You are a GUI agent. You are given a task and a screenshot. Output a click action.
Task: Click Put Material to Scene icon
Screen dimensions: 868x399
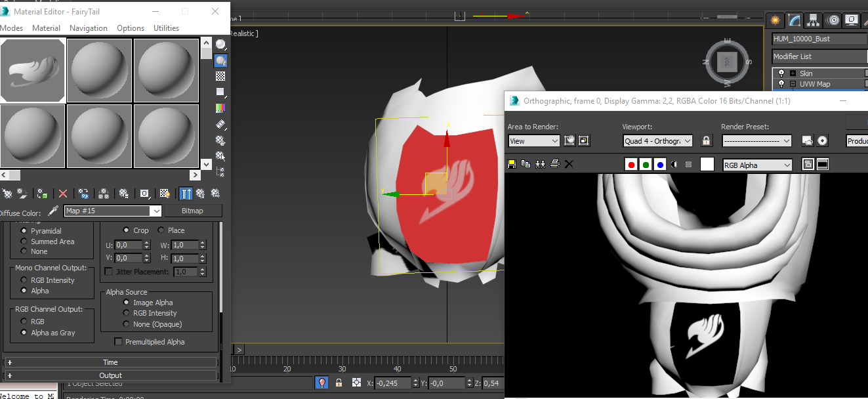pos(22,194)
